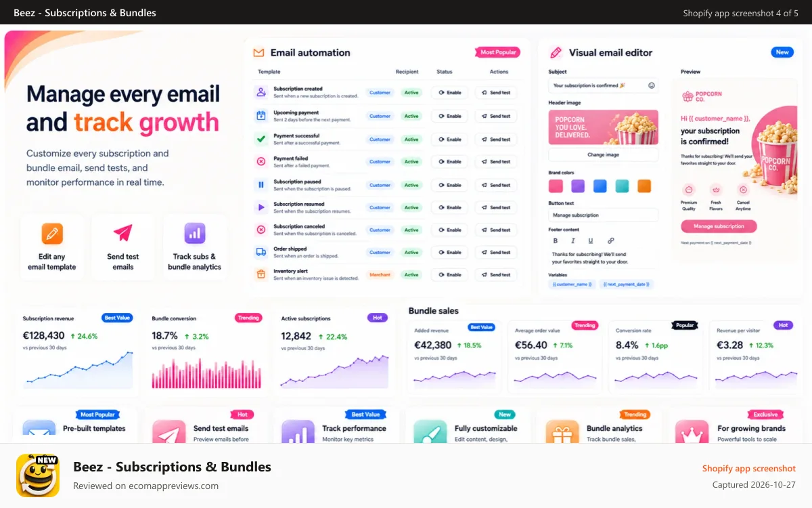Click the Button text input field
Image resolution: width=812 pixels, height=508 pixels.
pos(603,215)
